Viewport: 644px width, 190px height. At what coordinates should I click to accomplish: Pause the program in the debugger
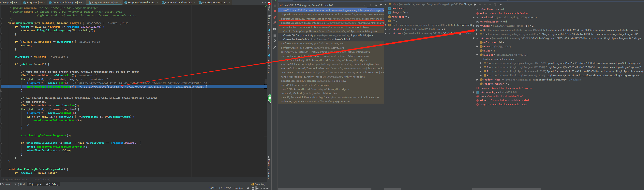click(x=275, y=6)
